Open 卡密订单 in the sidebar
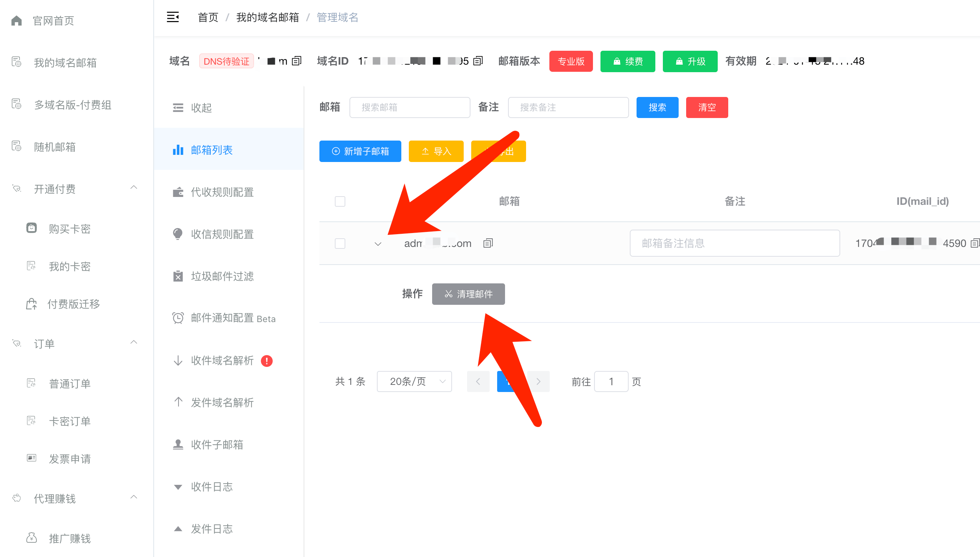Image resolution: width=980 pixels, height=557 pixels. [70, 421]
